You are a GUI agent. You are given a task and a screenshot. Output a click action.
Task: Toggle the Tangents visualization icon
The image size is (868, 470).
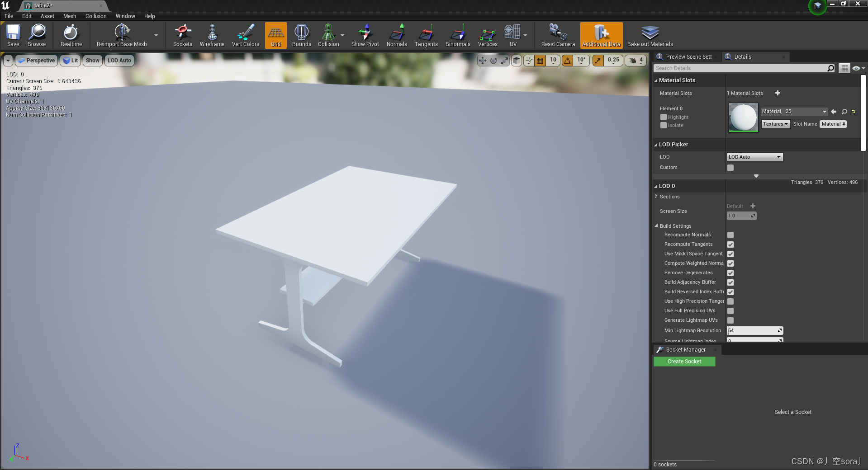click(426, 35)
